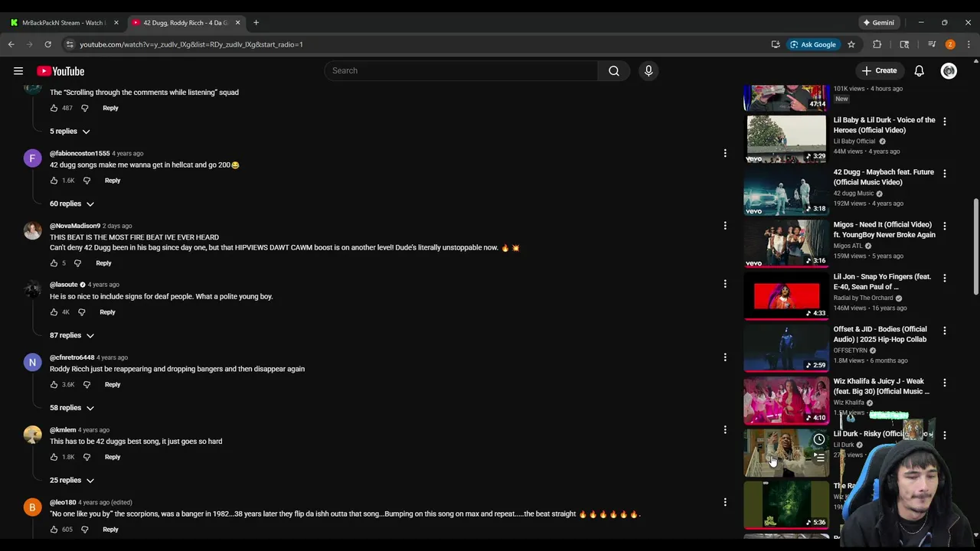Open options menu for @leo180 comment
980x551 pixels.
[x=725, y=502]
